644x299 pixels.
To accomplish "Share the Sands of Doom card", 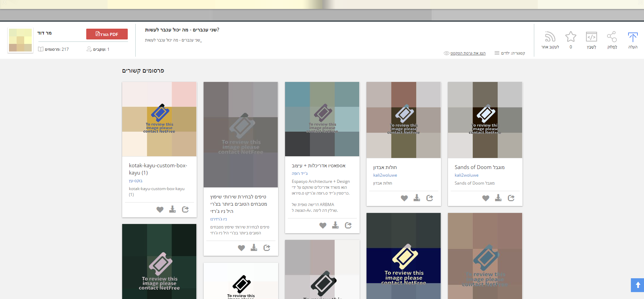I will point(511,198).
